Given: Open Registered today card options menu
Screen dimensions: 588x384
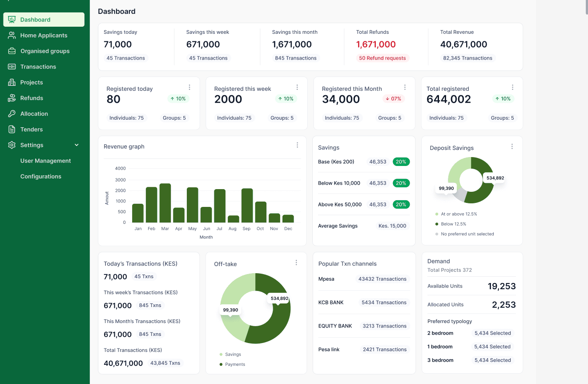Looking at the screenshot, I should click(x=189, y=87).
